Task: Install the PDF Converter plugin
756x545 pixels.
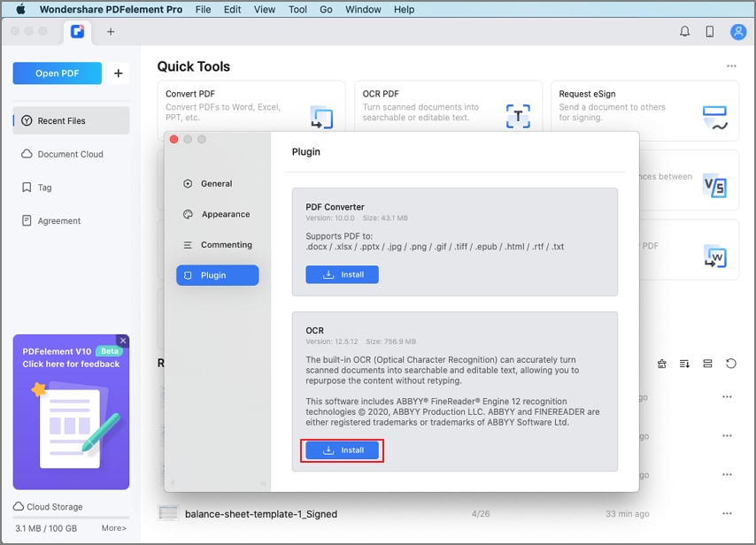Action: point(342,274)
